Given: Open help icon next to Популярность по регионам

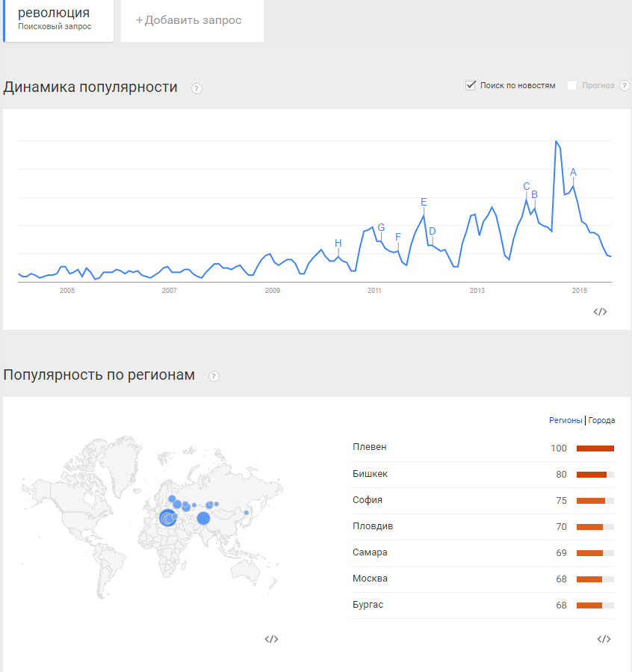Looking at the screenshot, I should 214,376.
